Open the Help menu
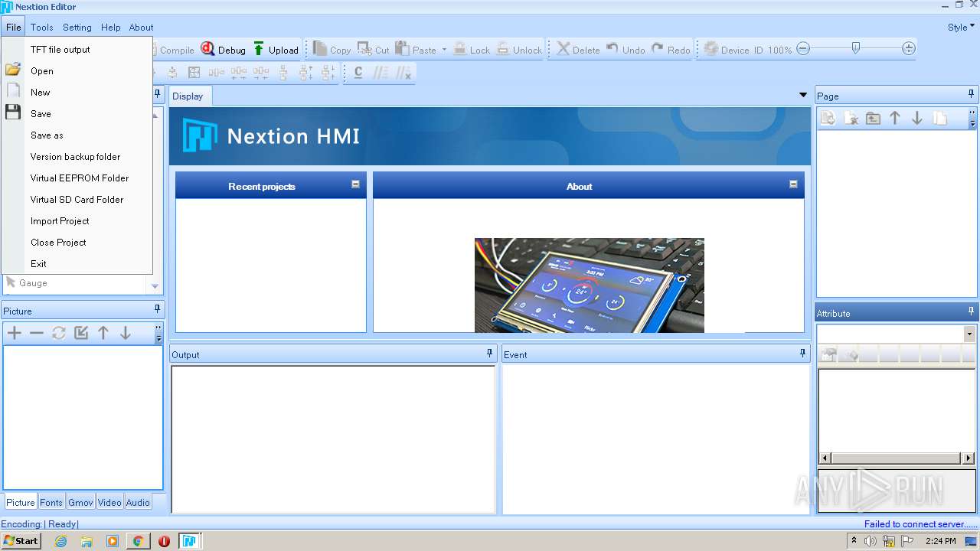This screenshot has height=551, width=980. click(x=111, y=27)
